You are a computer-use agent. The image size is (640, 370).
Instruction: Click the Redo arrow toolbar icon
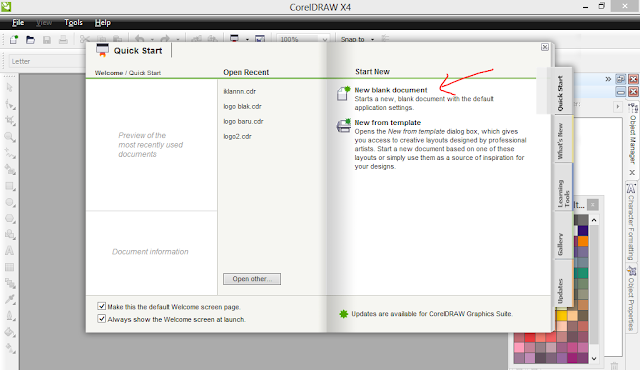(x=165, y=39)
